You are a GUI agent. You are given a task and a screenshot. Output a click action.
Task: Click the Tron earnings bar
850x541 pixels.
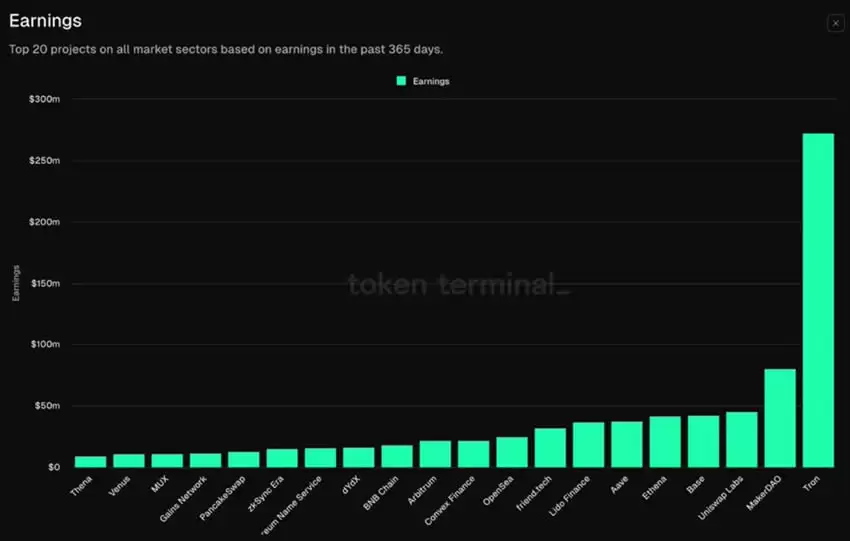pyautogui.click(x=818, y=300)
